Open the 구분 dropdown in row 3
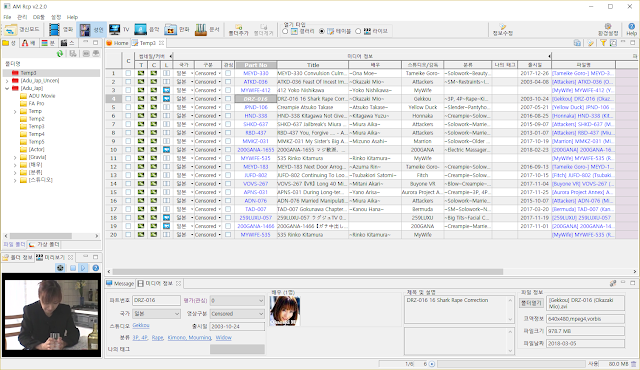 (x=219, y=90)
